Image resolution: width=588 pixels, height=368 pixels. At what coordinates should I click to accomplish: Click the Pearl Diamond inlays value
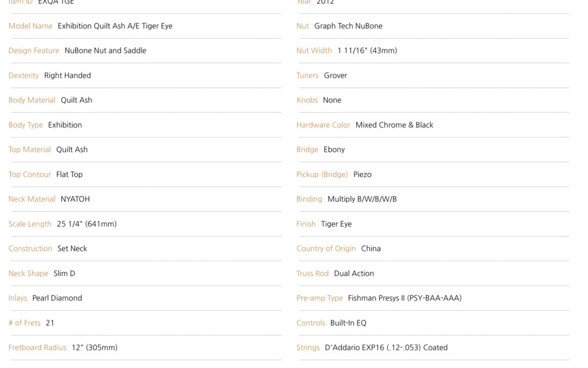57,298
